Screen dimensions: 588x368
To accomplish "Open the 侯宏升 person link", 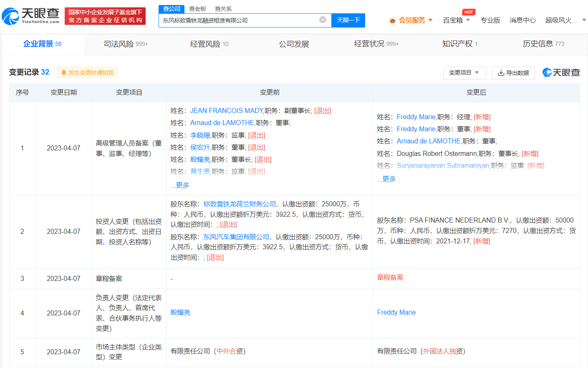I will (200, 147).
